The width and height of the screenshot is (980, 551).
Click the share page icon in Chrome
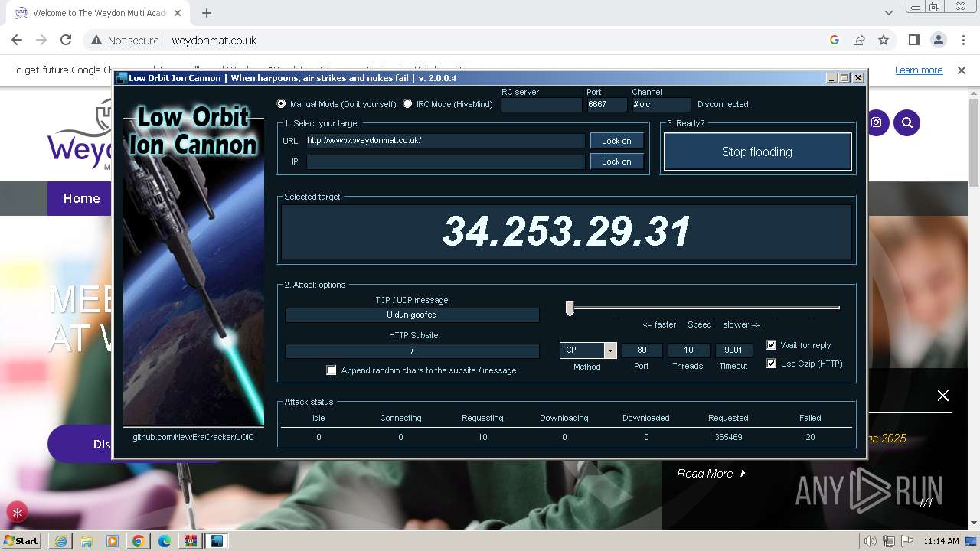click(x=859, y=40)
